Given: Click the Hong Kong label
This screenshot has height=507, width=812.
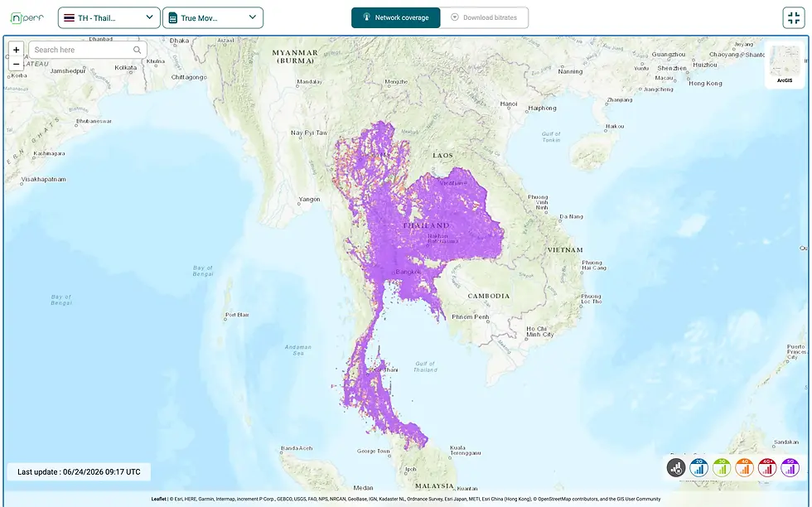Looking at the screenshot, I should click(x=705, y=84).
